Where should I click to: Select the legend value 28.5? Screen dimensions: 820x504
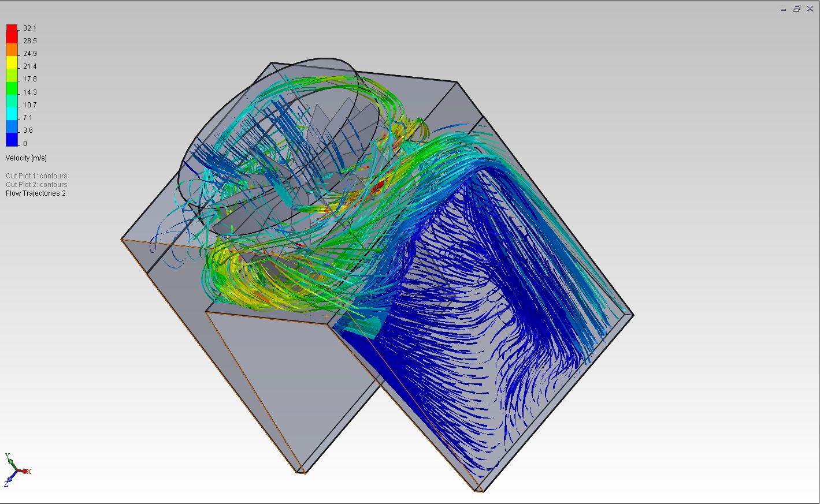click(x=30, y=41)
